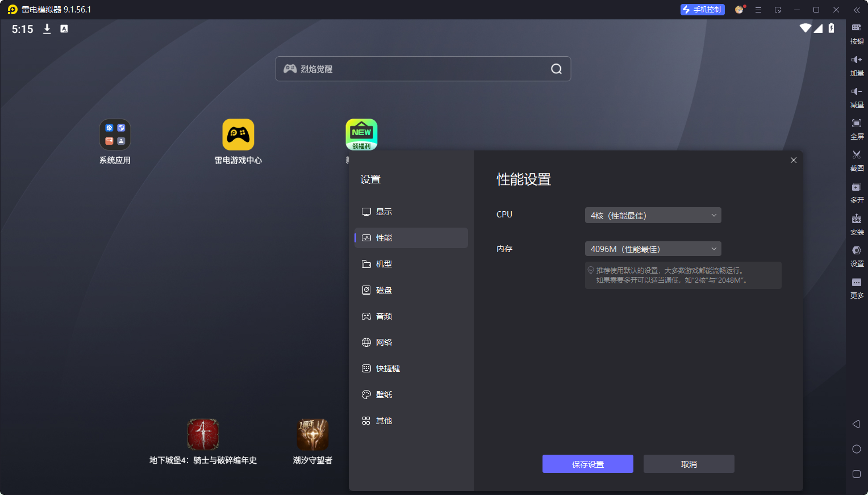
Task: Expand the 内存 memory dropdown
Action: pos(653,249)
